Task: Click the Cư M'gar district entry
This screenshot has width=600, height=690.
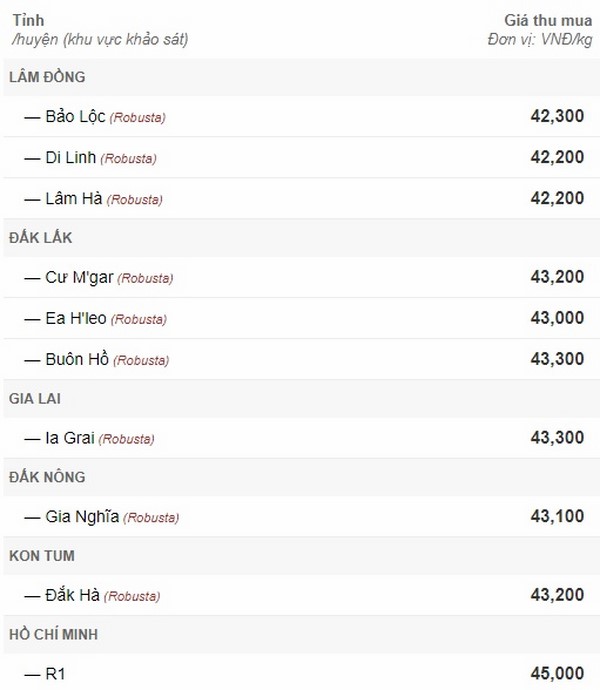Action: [x=301, y=277]
